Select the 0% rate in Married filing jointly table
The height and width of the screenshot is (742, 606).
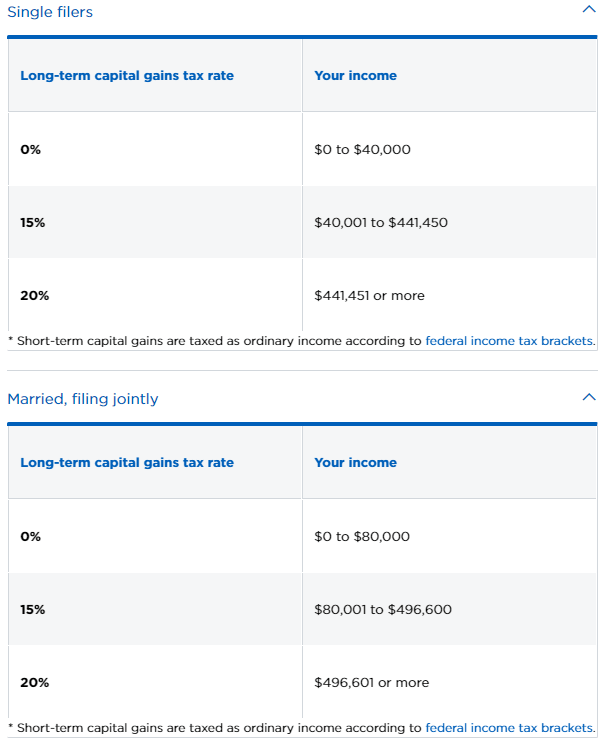pos(31,537)
